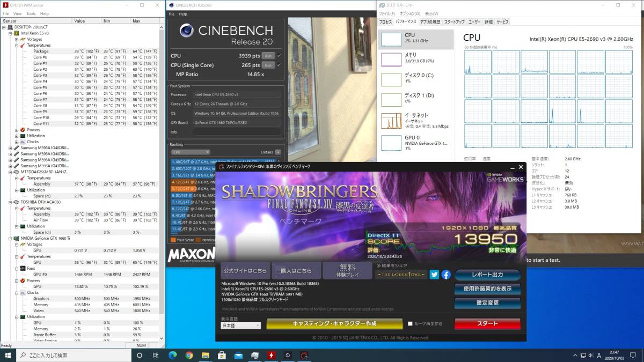
Task: Select メモリ in Task Manager sidebar
Action: click(x=416, y=58)
